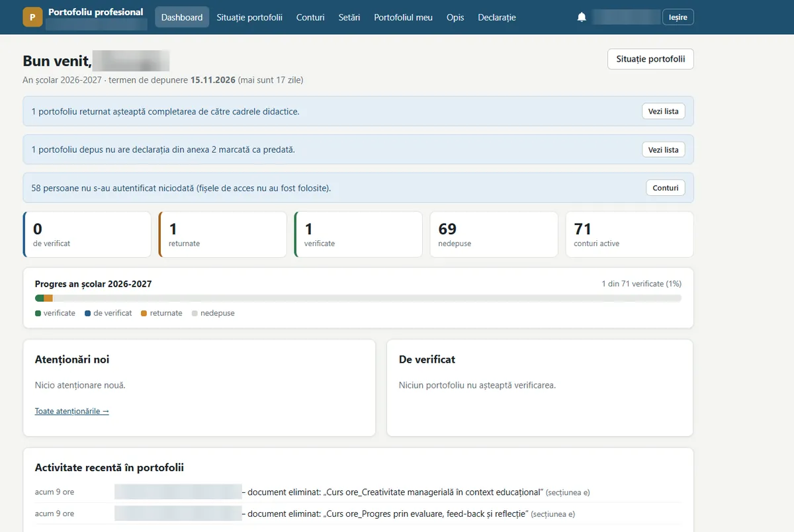
Task: Open the notifications bell icon
Action: (x=582, y=17)
